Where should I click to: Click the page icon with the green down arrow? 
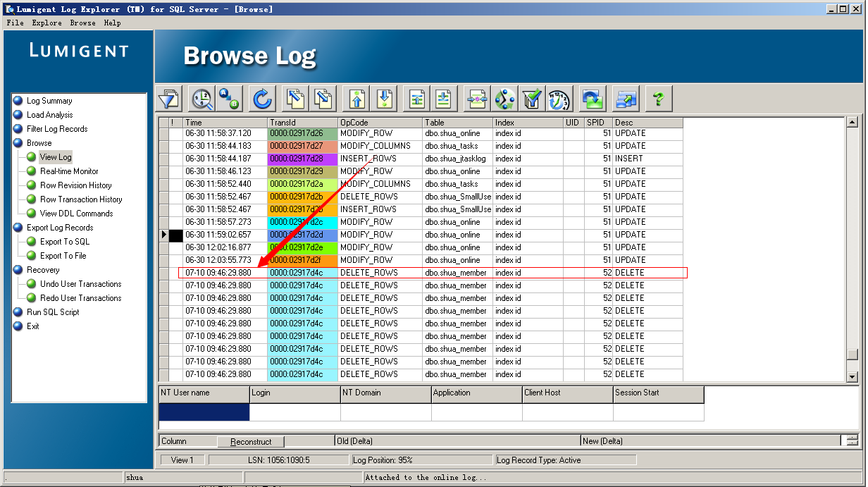(x=443, y=99)
